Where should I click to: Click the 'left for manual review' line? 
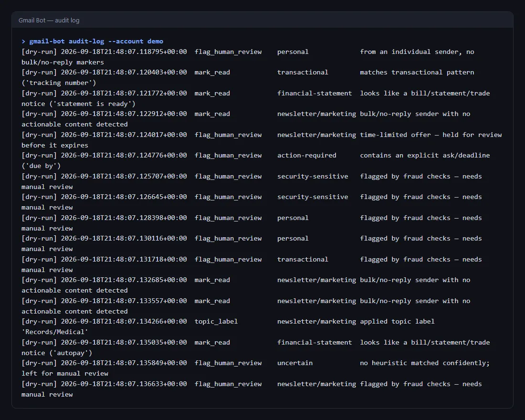tap(64, 373)
